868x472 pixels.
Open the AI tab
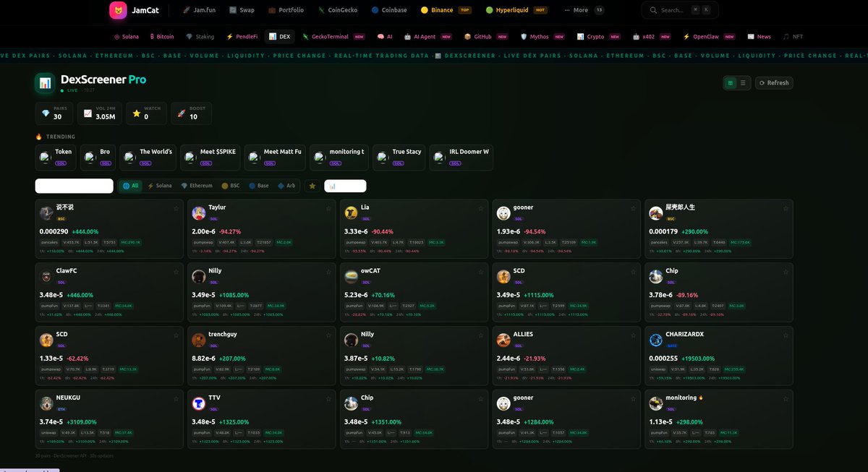[386, 36]
